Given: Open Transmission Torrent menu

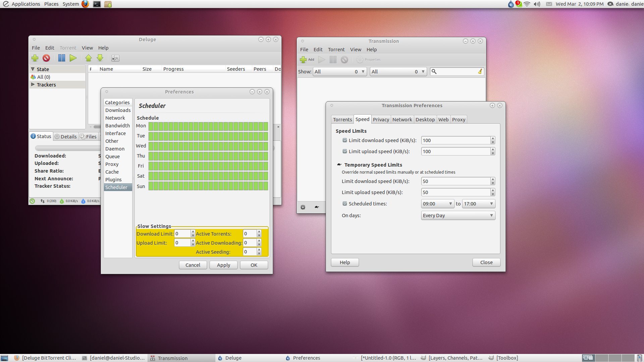Looking at the screenshot, I should (x=336, y=50).
